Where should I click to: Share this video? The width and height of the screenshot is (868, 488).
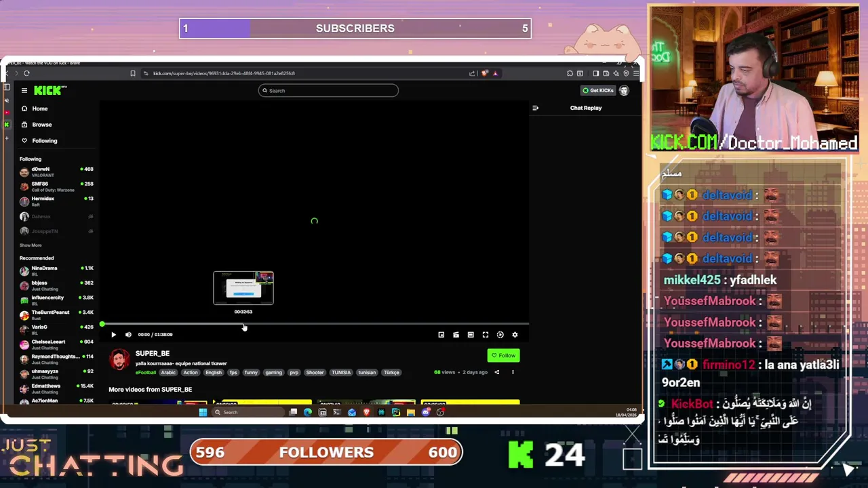click(496, 372)
